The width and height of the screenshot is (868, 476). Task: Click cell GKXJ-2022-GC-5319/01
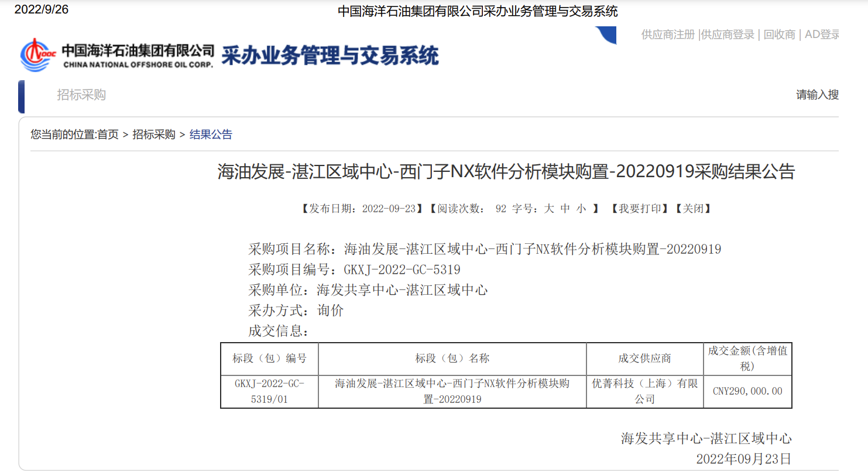coord(269,391)
